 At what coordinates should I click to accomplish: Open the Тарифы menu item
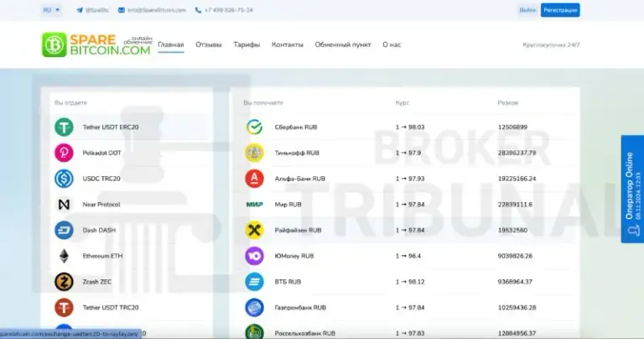(247, 44)
